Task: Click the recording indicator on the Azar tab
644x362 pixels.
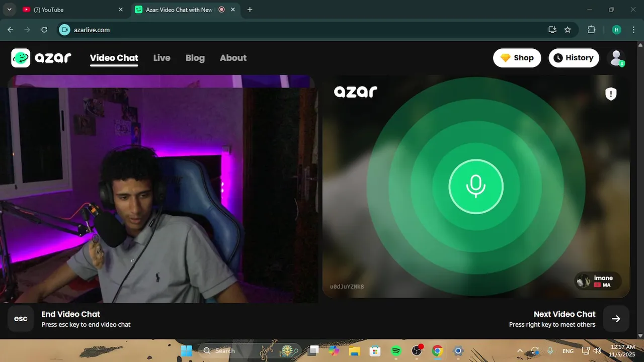Action: (222, 10)
